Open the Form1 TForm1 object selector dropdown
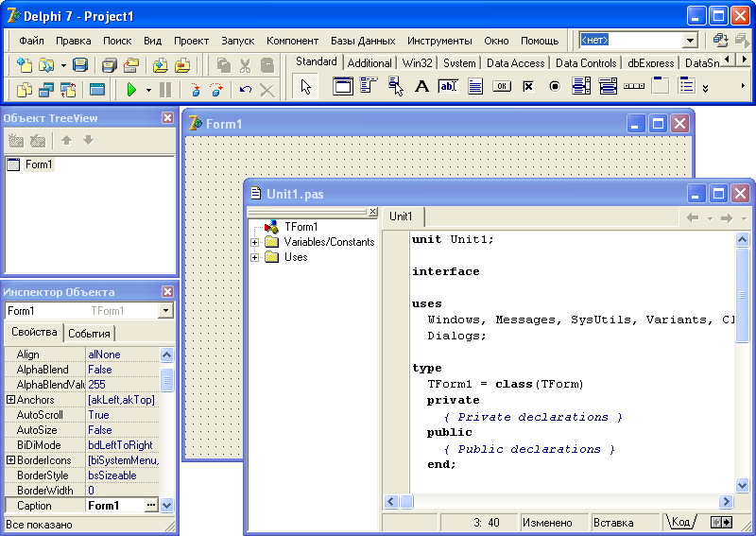The height and width of the screenshot is (536, 756). (x=165, y=310)
